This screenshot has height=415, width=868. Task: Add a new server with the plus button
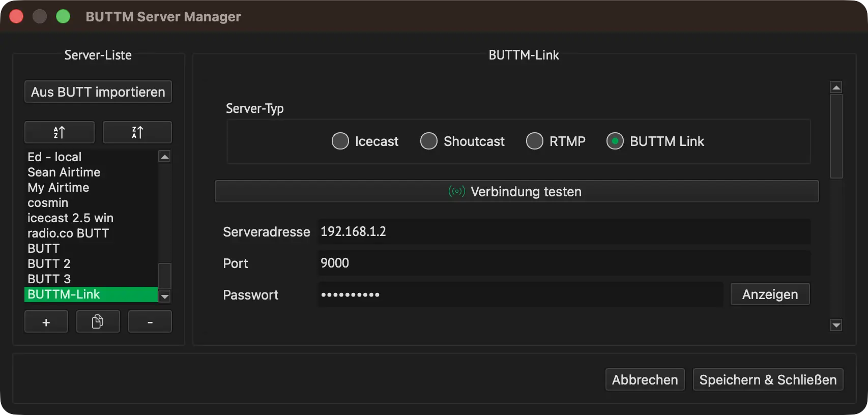[x=46, y=322]
